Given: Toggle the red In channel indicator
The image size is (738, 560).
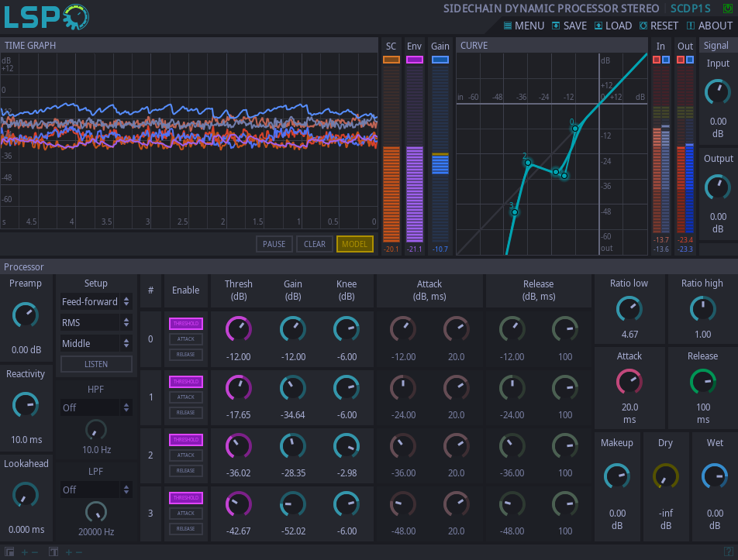Looking at the screenshot, I should (657, 60).
